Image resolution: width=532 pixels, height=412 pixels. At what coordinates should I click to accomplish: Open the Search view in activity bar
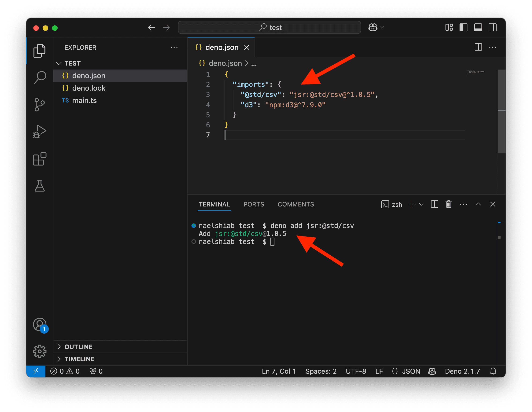pyautogui.click(x=40, y=78)
